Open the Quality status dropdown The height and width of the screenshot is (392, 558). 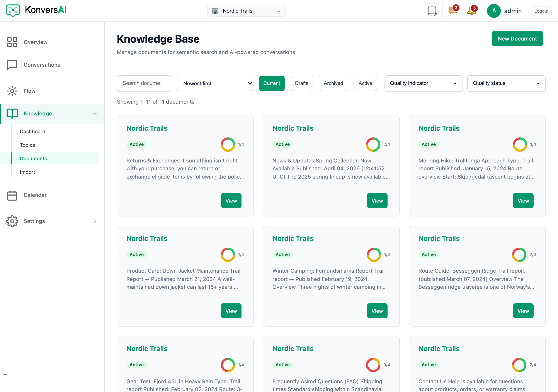coord(506,84)
